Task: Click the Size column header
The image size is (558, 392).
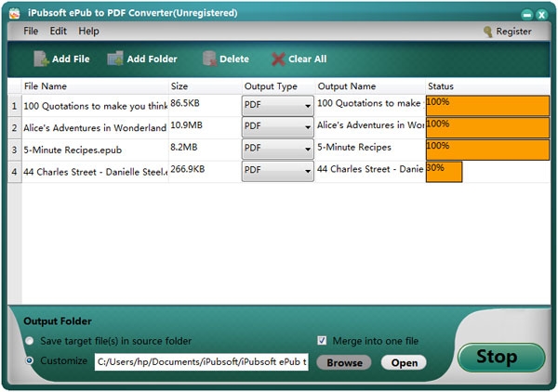Action: [x=206, y=86]
